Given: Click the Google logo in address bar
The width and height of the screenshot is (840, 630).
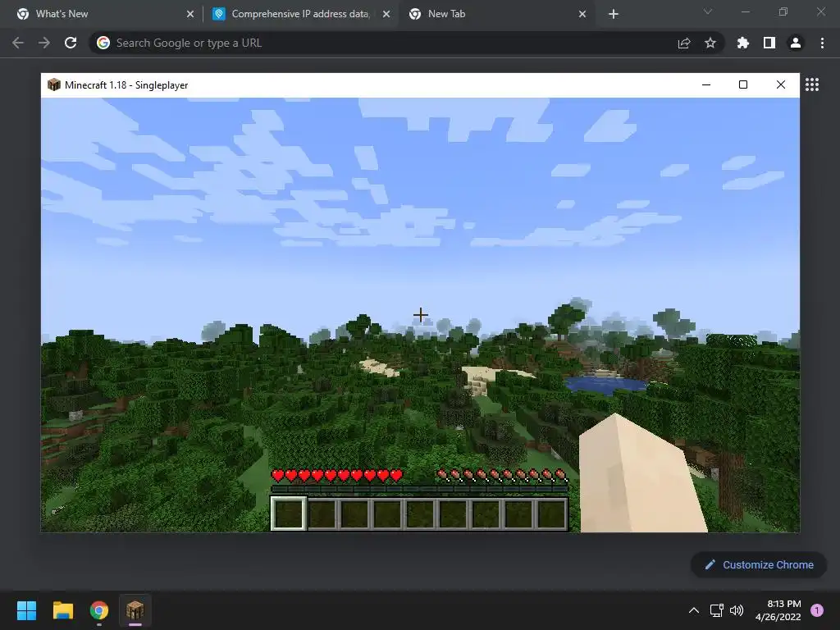Looking at the screenshot, I should [x=103, y=43].
